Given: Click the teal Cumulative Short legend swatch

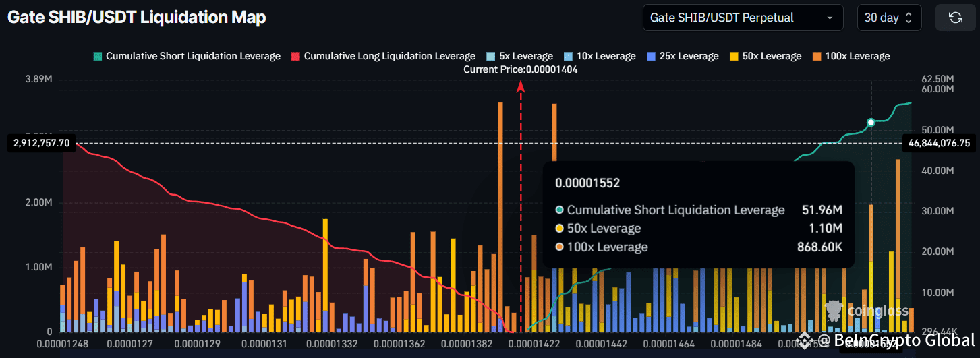Looking at the screenshot, I should tap(98, 56).
